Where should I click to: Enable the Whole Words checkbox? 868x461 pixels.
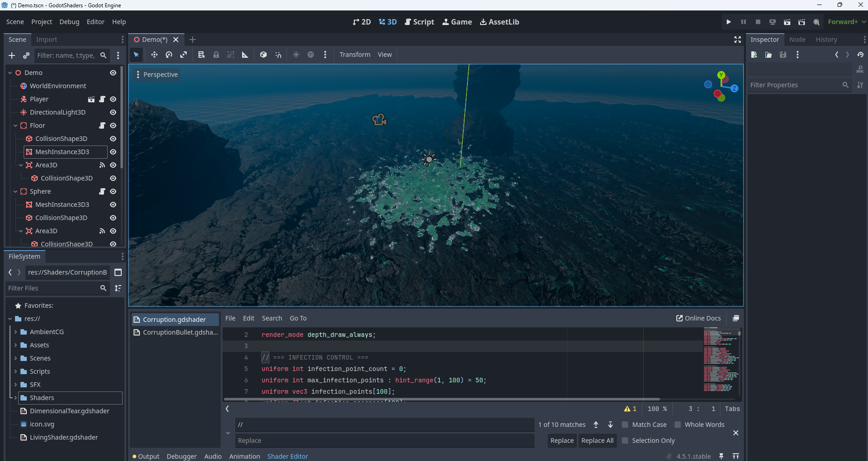(x=678, y=425)
